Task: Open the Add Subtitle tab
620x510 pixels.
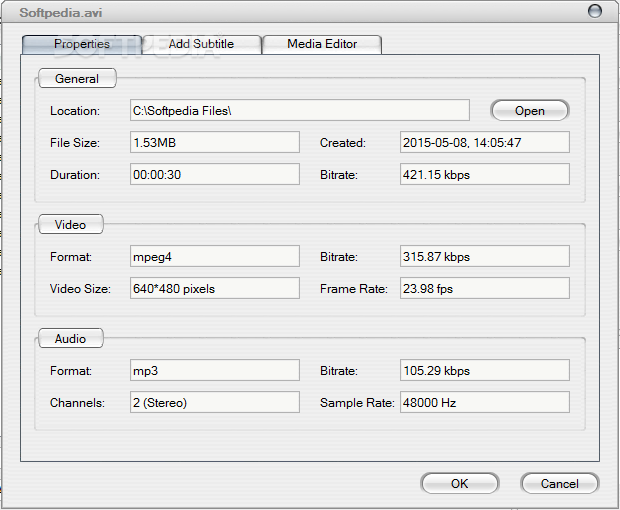Action: 202,44
